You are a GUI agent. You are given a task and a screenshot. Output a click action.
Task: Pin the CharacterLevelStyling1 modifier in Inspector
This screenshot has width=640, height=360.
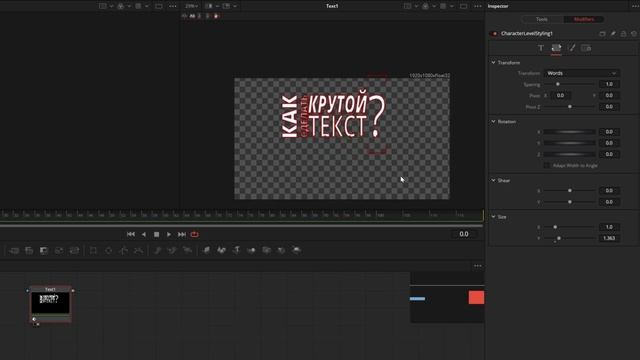click(613, 33)
